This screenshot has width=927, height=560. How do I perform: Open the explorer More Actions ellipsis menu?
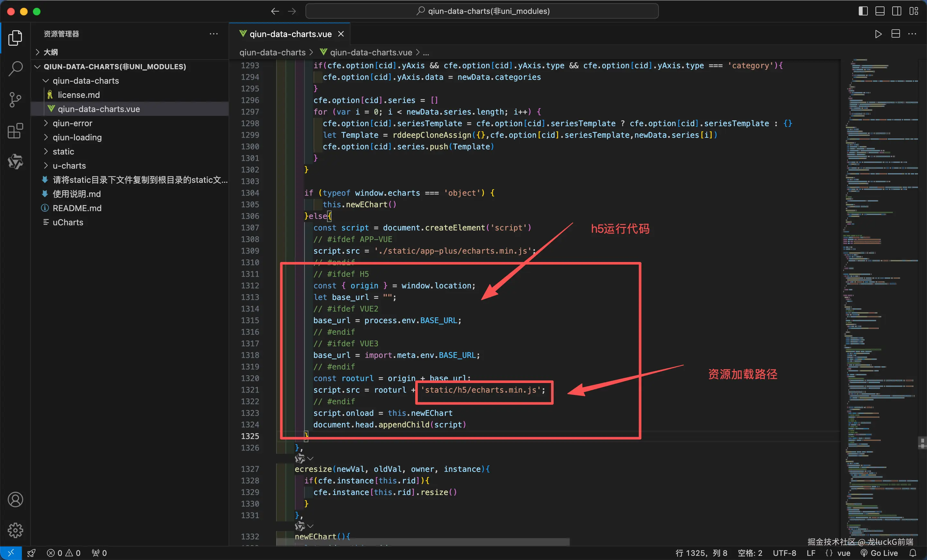coord(214,34)
